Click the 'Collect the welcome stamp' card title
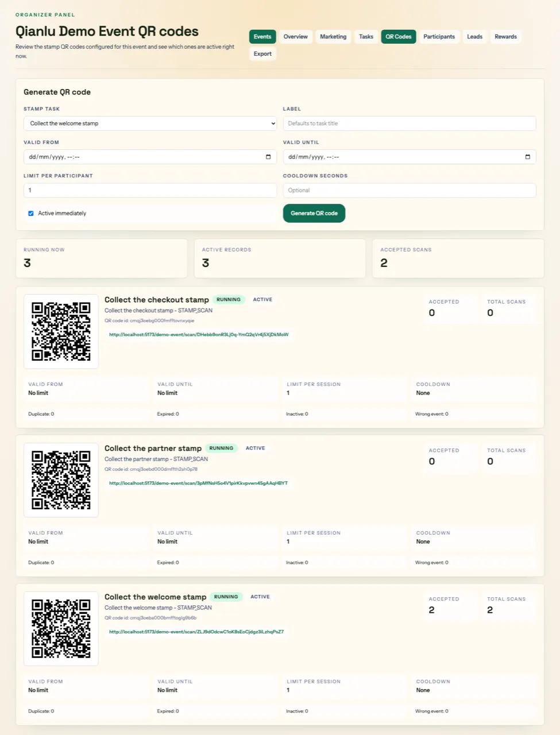Viewport: 560px width, 735px height. click(155, 597)
